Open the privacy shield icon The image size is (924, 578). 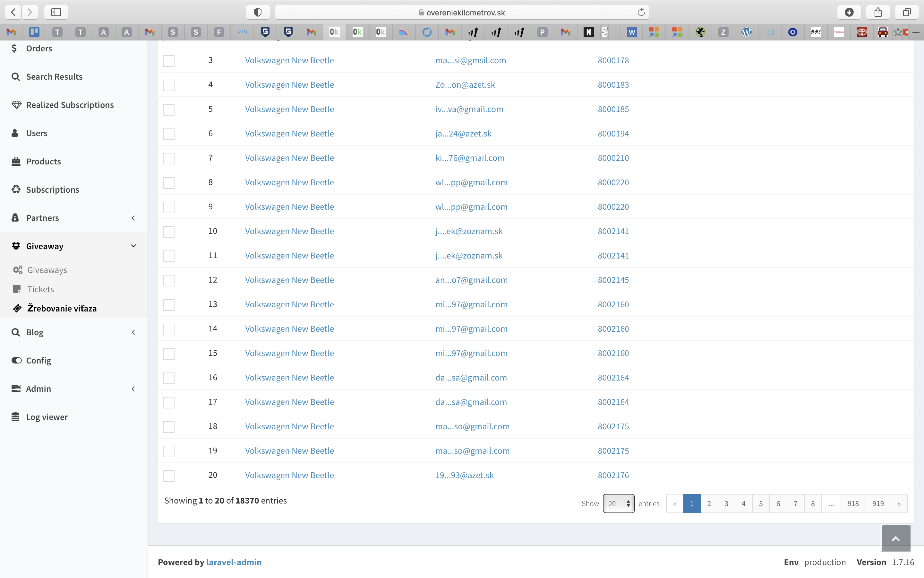[x=258, y=12]
